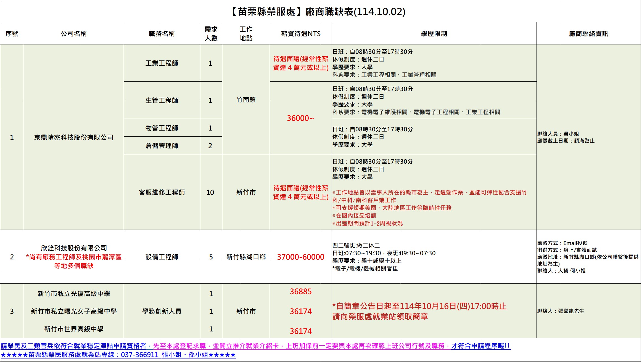
Task: Click the 學務創新人員 job title cell
Action: pyautogui.click(x=162, y=311)
